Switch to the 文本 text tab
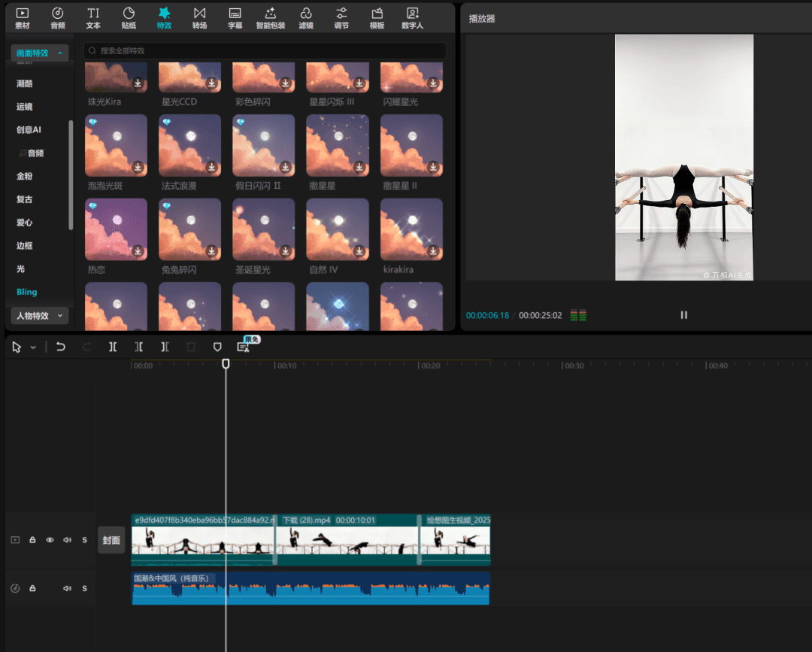 pyautogui.click(x=93, y=18)
